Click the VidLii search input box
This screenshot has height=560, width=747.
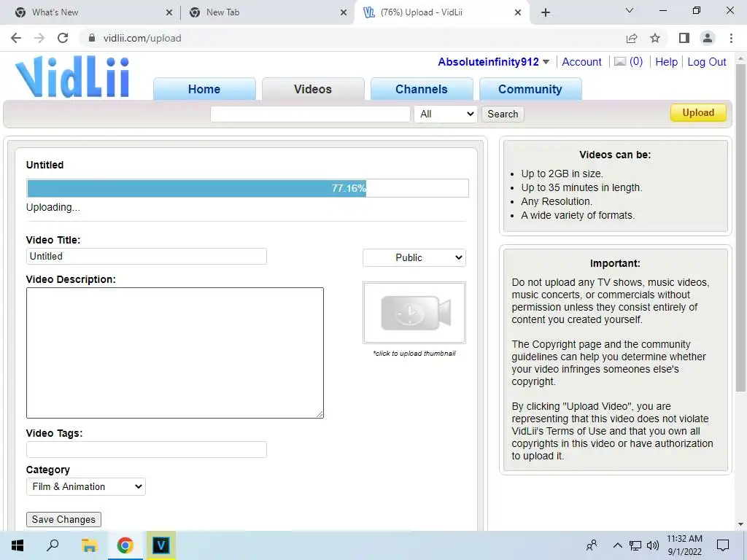310,114
